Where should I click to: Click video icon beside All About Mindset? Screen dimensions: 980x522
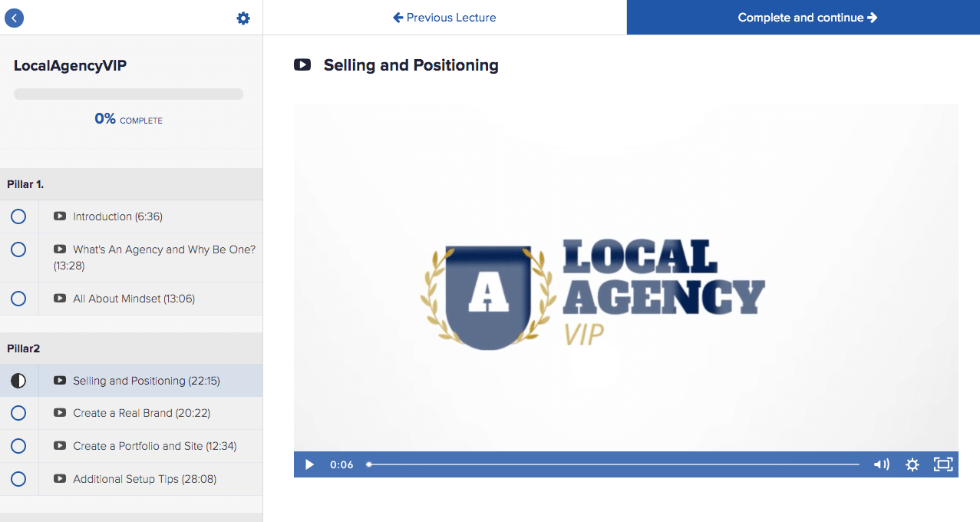60,298
